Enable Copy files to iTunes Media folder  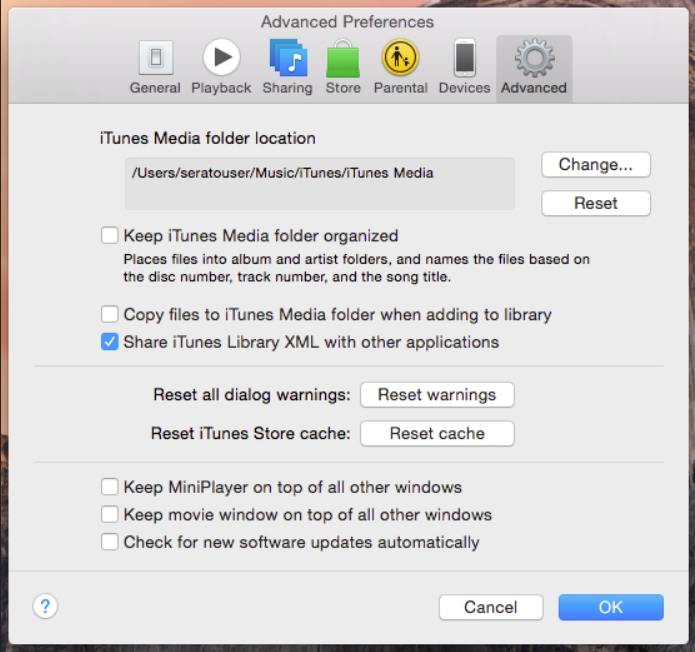(x=110, y=314)
